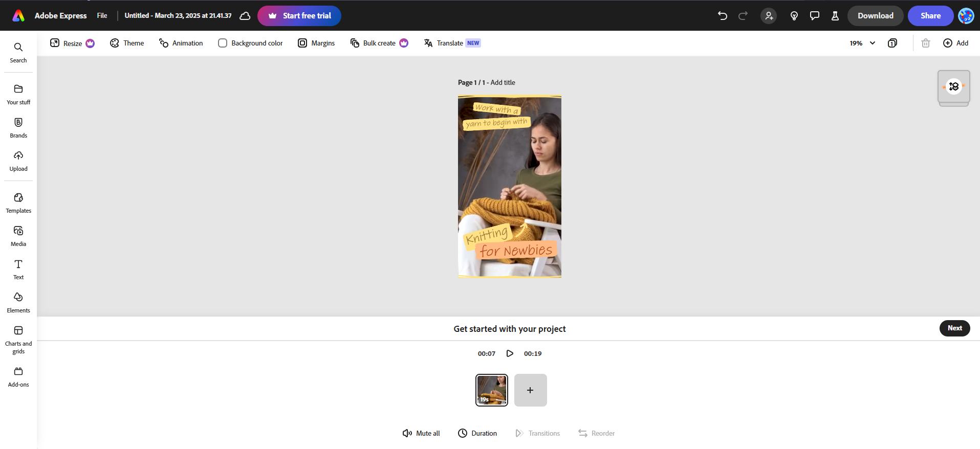Viewport: 980px width, 449px height.
Task: Select the 19s scene thumbnail
Action: point(492,390)
